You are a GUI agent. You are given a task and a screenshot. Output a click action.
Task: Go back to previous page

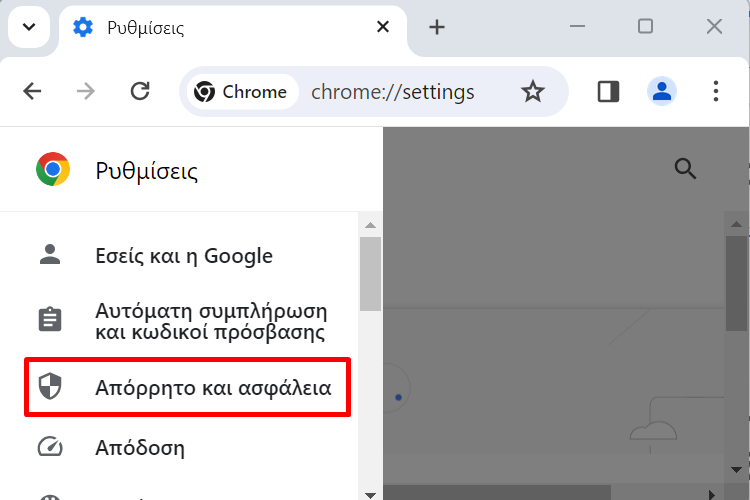pyautogui.click(x=33, y=91)
